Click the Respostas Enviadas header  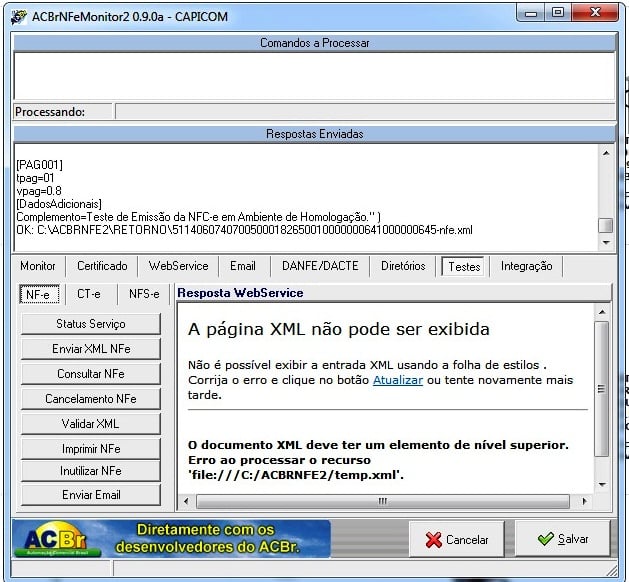(x=314, y=134)
